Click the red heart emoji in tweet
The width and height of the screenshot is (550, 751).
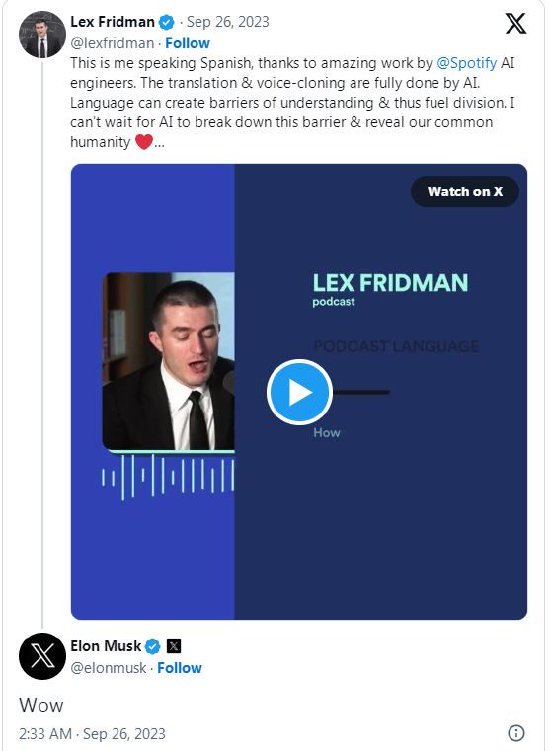point(144,142)
